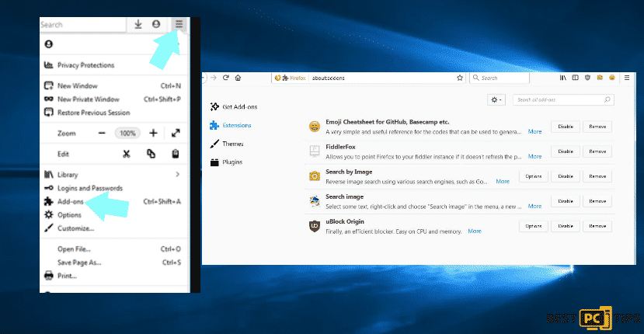The image size is (644, 334).
Task: Click the toolbar Search box in add-ons window
Action: (x=500, y=78)
